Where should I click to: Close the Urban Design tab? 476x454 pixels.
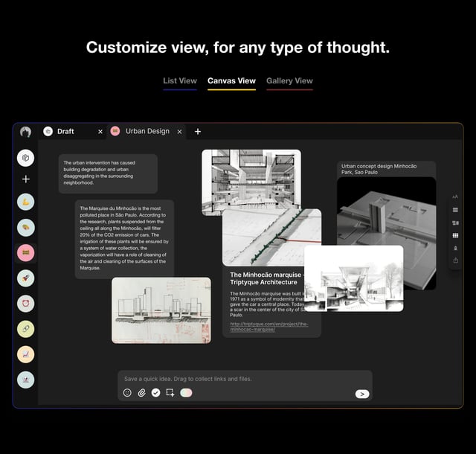[x=179, y=132]
